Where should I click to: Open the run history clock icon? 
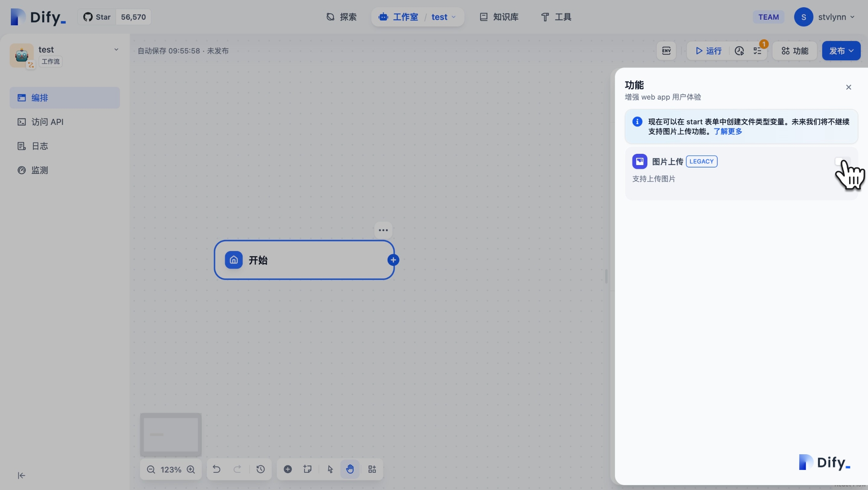point(739,51)
